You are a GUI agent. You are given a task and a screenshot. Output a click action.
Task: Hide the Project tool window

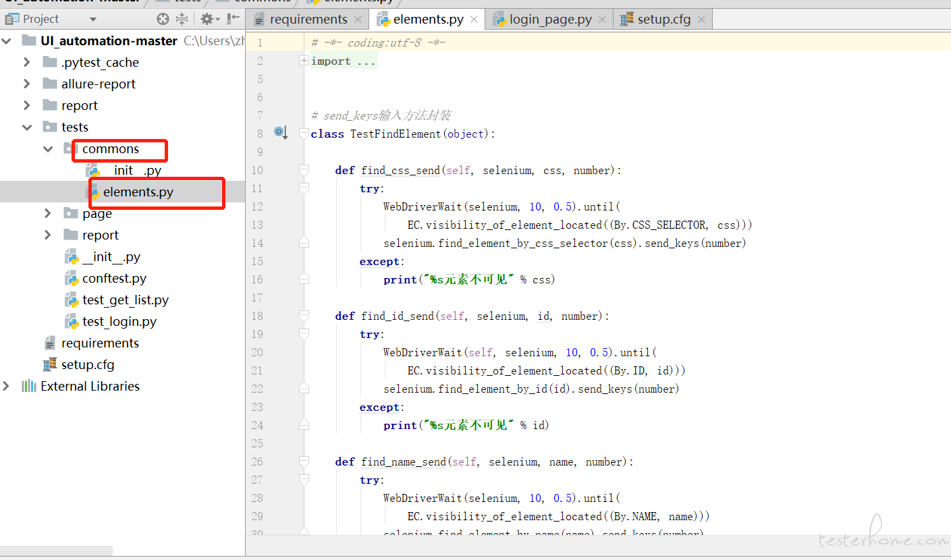tap(234, 19)
